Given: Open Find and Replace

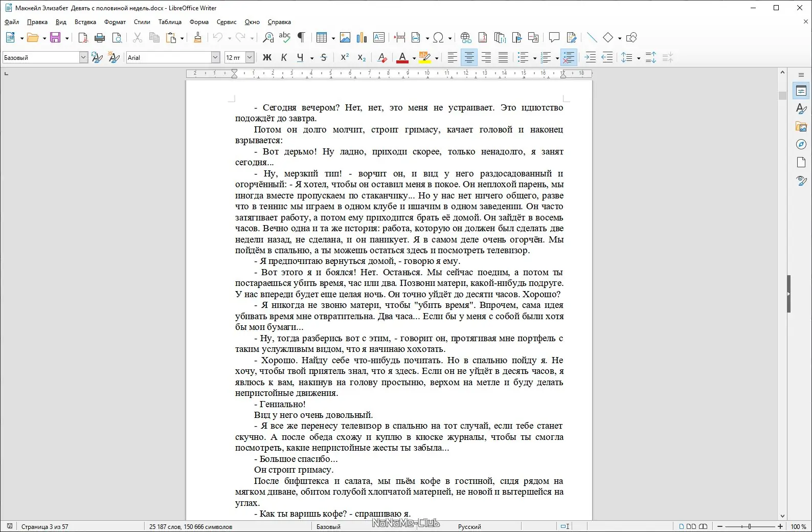Looking at the screenshot, I should pyautogui.click(x=268, y=37).
